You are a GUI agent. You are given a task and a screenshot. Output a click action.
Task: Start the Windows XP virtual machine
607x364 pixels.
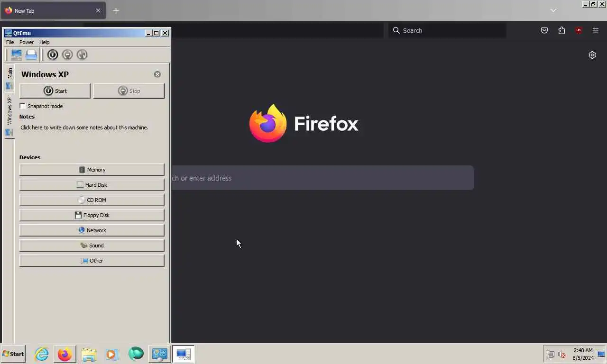[55, 91]
